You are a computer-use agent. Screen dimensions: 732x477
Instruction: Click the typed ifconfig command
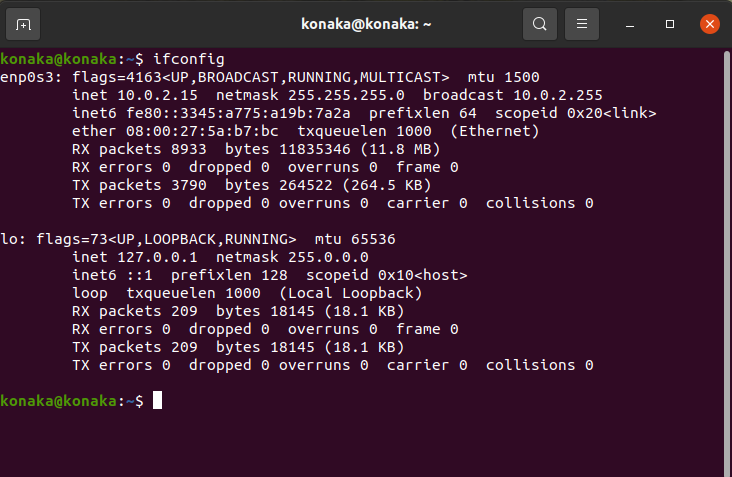click(x=189, y=59)
